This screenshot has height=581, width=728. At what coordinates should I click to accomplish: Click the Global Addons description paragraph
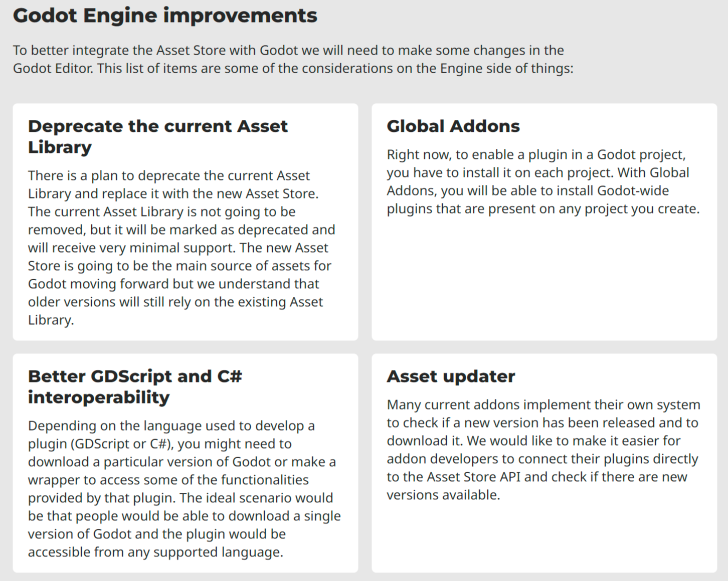(543, 181)
